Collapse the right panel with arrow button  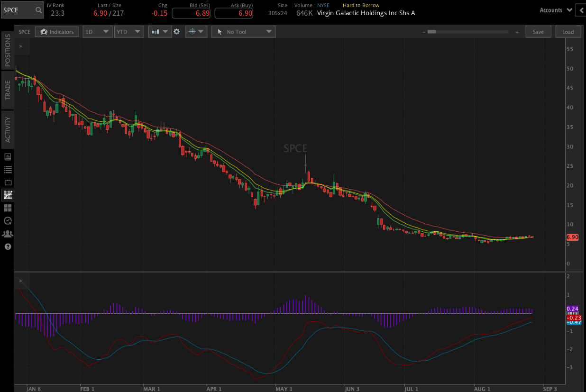pos(581,10)
